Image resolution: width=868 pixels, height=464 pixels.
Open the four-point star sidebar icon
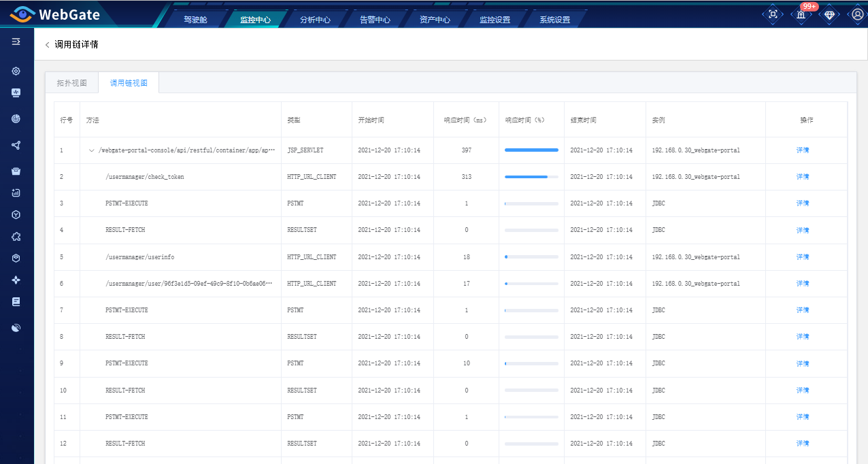coord(16,280)
